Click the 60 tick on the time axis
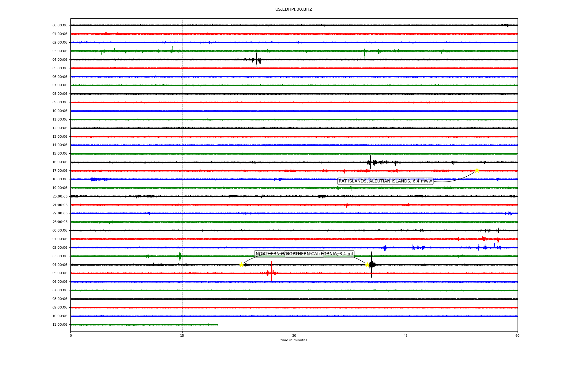Screen dimensions: 588x368 (x=517, y=335)
